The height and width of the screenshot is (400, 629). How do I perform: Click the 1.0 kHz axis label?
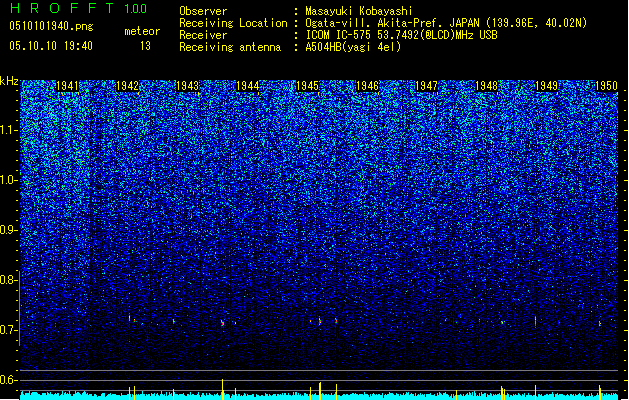[x=9, y=180]
